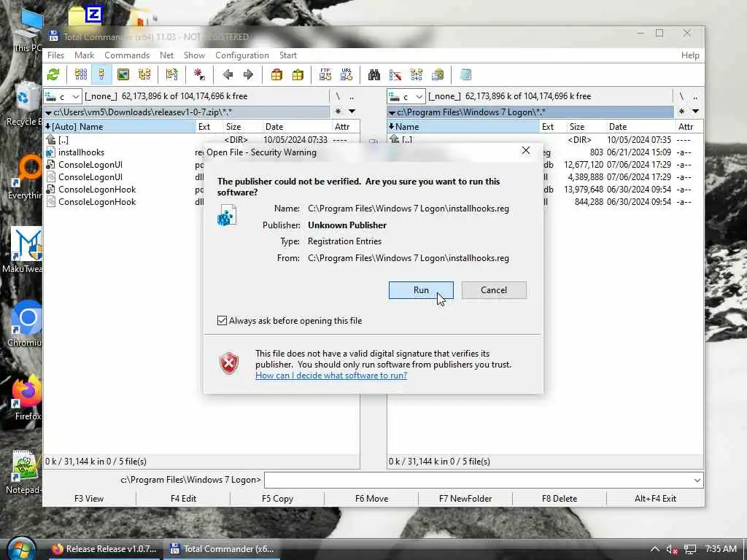
Task: Click the F8 Delete button
Action: (x=560, y=499)
